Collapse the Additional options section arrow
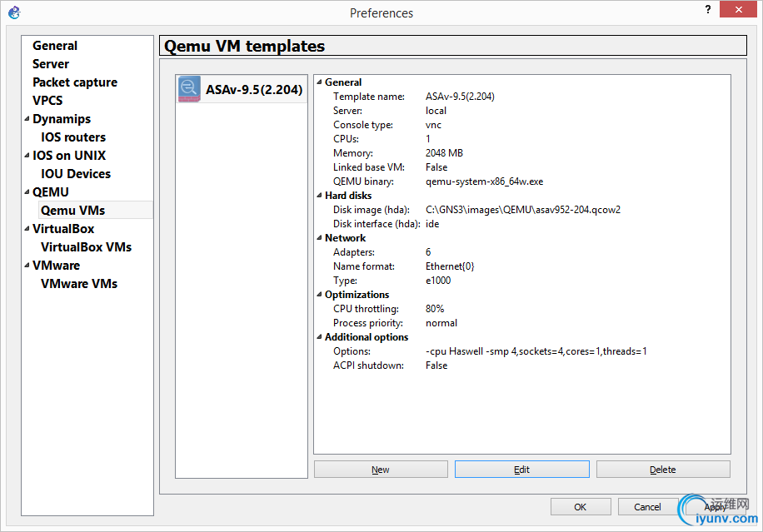 coord(320,337)
